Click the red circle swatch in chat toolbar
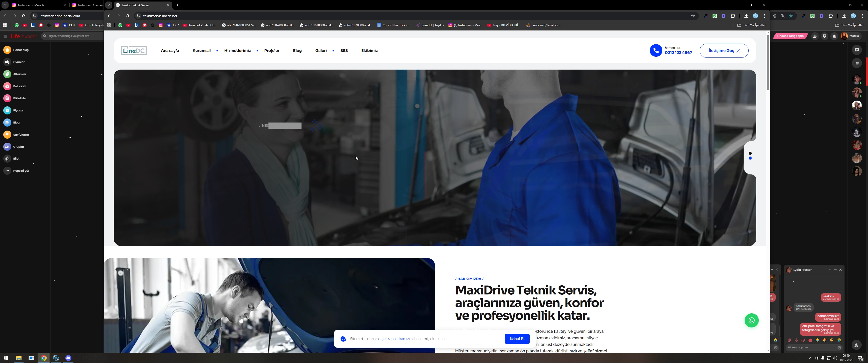The height and width of the screenshot is (363, 868). (810, 340)
